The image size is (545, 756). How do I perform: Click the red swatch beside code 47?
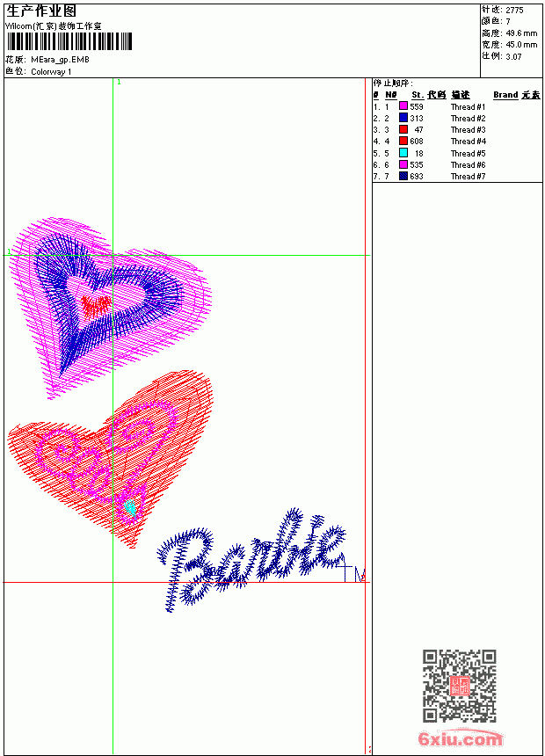tap(403, 129)
